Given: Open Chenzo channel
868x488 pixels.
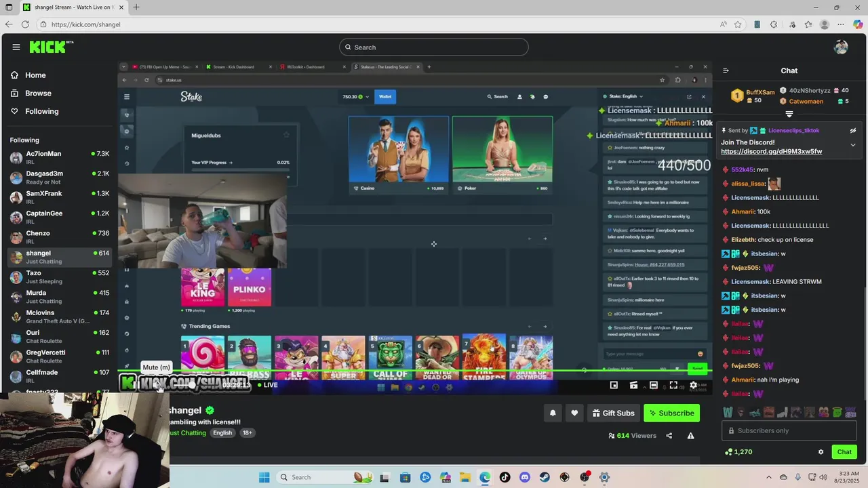Looking at the screenshot, I should (x=59, y=237).
